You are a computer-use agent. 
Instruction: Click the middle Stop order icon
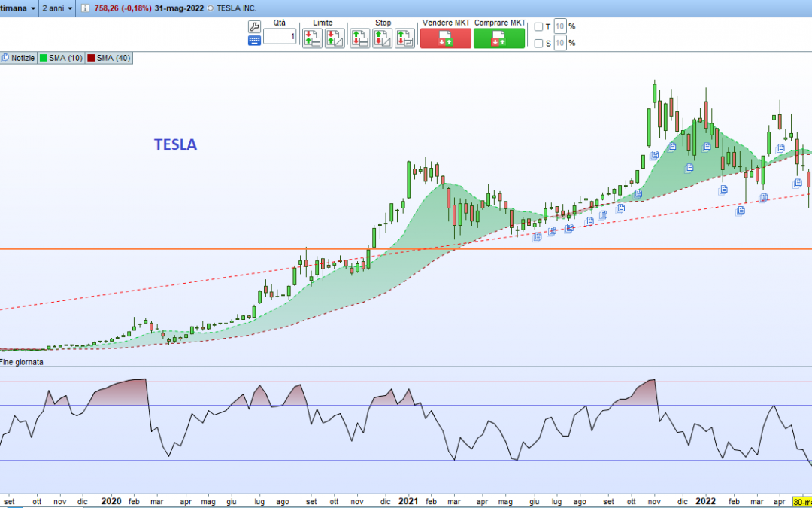[382, 39]
